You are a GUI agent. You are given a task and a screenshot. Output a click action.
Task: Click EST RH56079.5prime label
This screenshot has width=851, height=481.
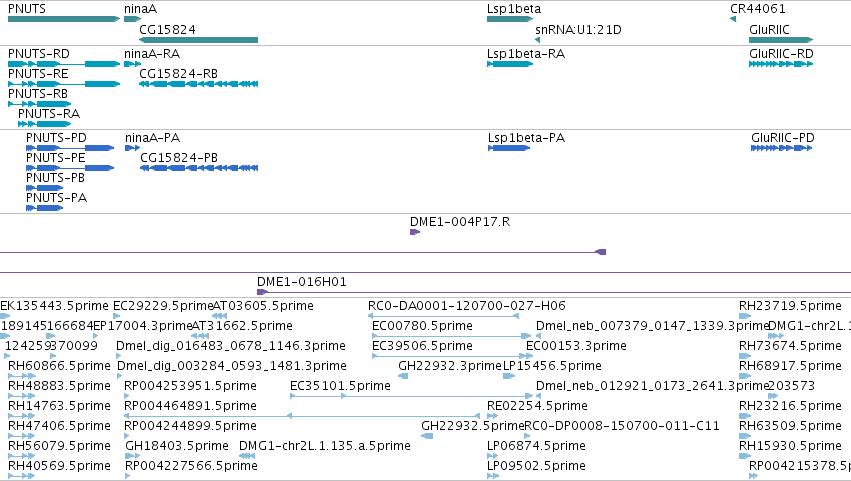(59, 446)
